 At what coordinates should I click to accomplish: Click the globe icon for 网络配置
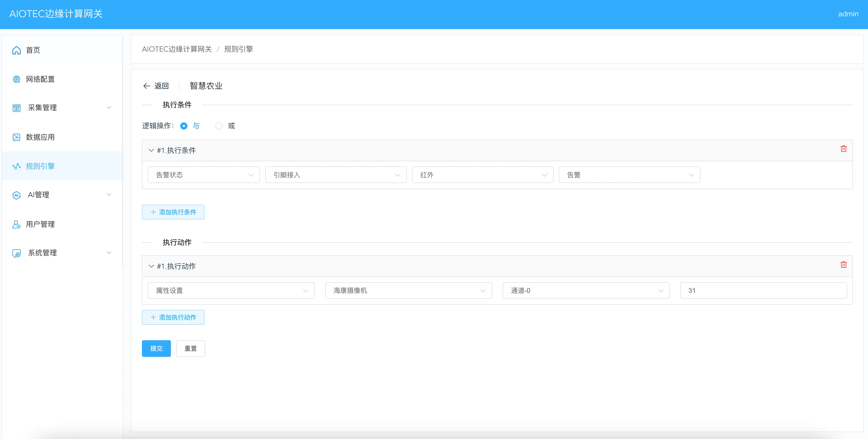click(x=16, y=79)
